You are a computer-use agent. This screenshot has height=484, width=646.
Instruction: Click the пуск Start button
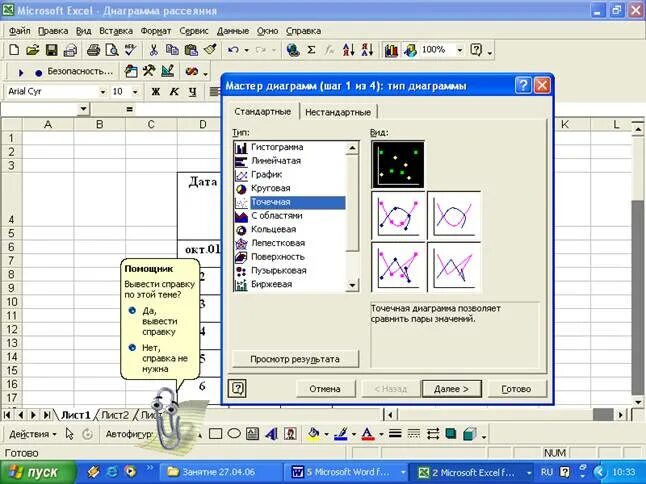pyautogui.click(x=38, y=472)
